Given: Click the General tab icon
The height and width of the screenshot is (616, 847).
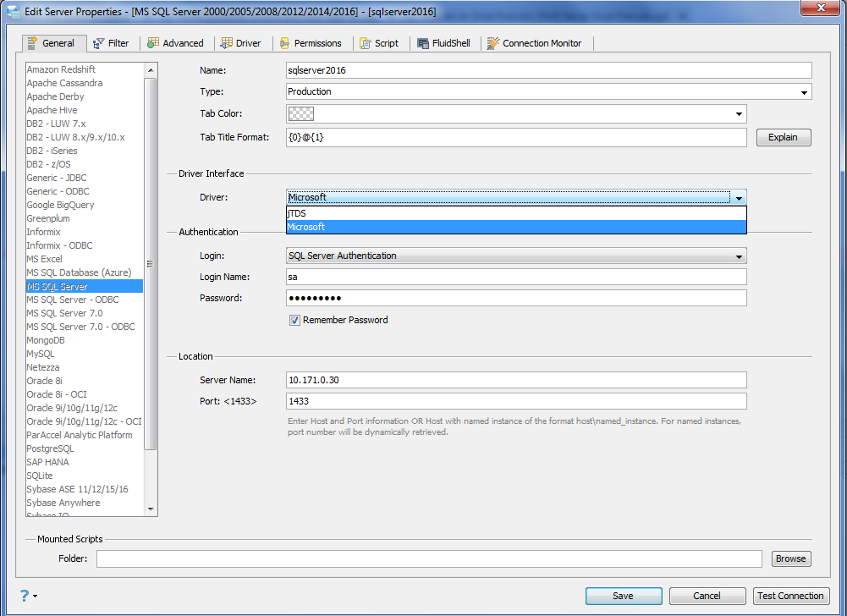Looking at the screenshot, I should pos(32,42).
